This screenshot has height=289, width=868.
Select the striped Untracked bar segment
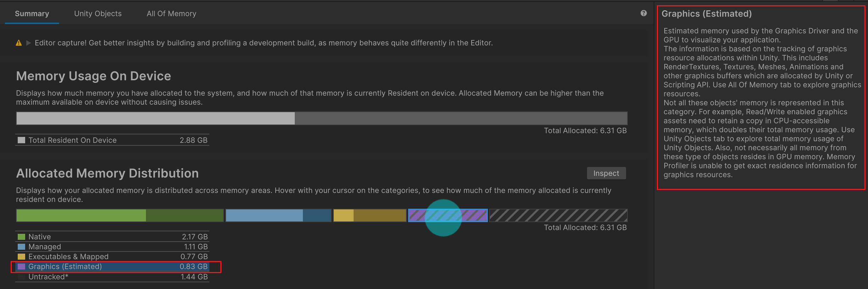[x=558, y=215]
